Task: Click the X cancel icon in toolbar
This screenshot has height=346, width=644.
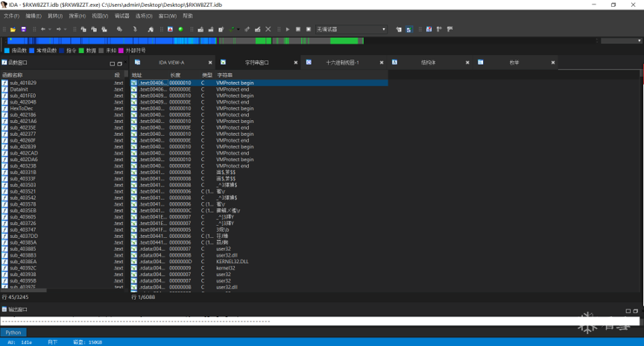Action: coord(268,30)
